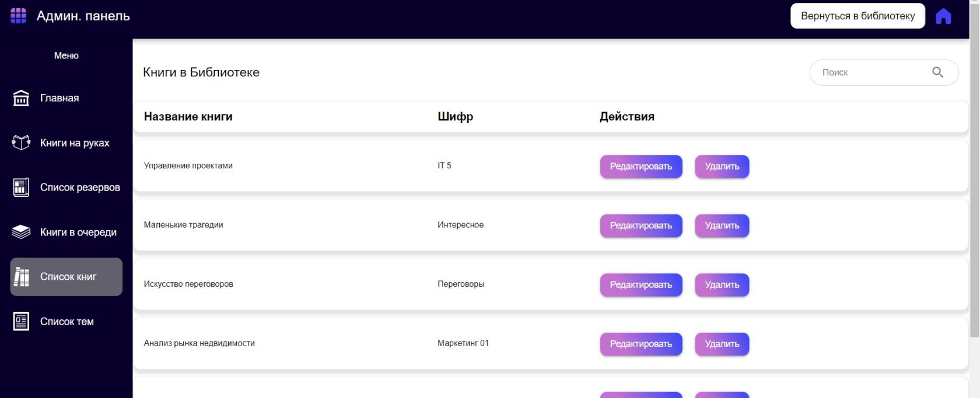Click the Список тем document icon
This screenshot has width=980, height=398.
tap(21, 321)
